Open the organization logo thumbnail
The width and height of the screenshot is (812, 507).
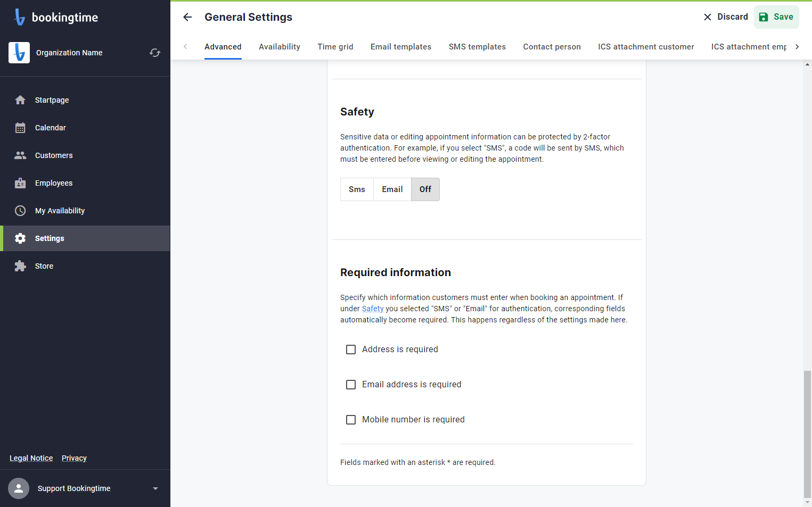[19, 53]
